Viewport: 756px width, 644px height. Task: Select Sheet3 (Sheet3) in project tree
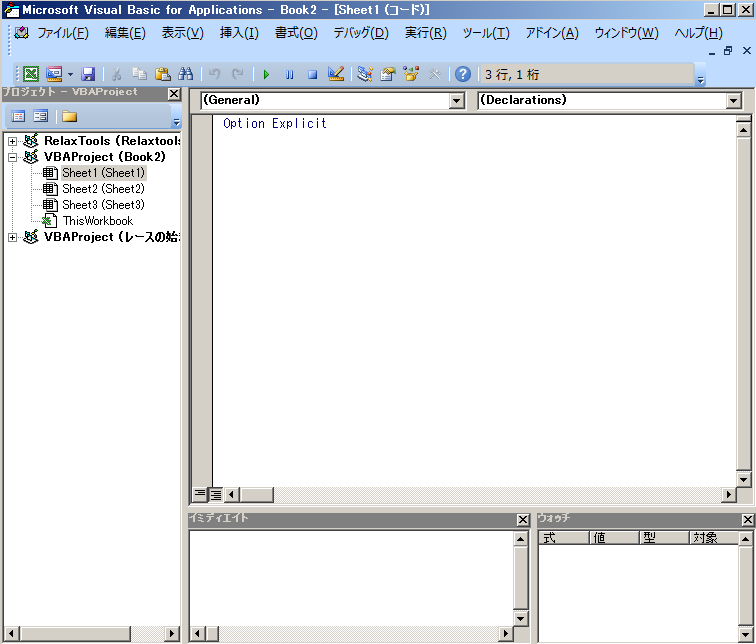[103, 204]
